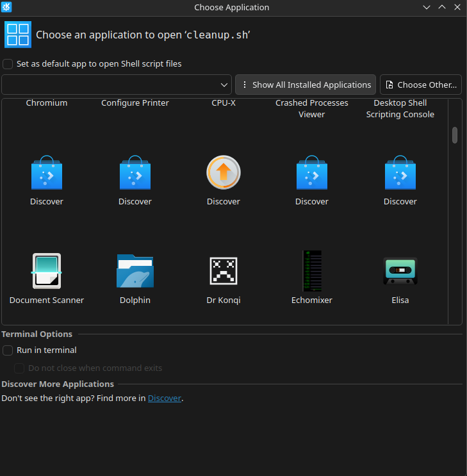Choose Dolphin file manager icon
Screen dimensions: 467x476
tap(135, 271)
